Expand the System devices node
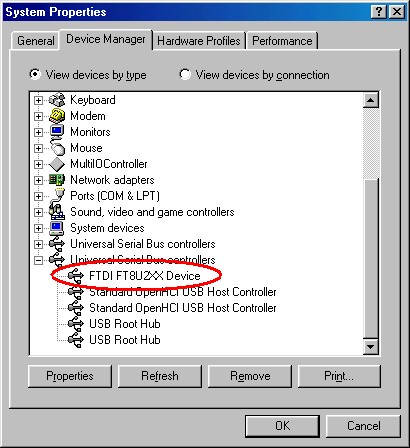 pyautogui.click(x=39, y=228)
